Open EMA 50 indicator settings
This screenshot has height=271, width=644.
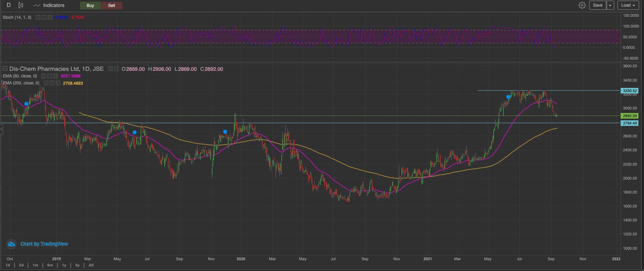[x=50, y=76]
